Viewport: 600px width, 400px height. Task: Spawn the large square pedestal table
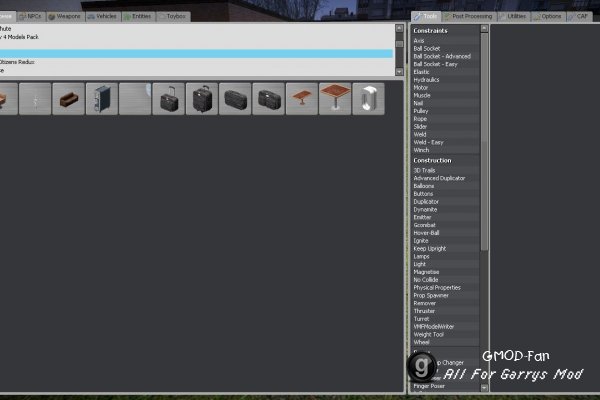coord(335,99)
